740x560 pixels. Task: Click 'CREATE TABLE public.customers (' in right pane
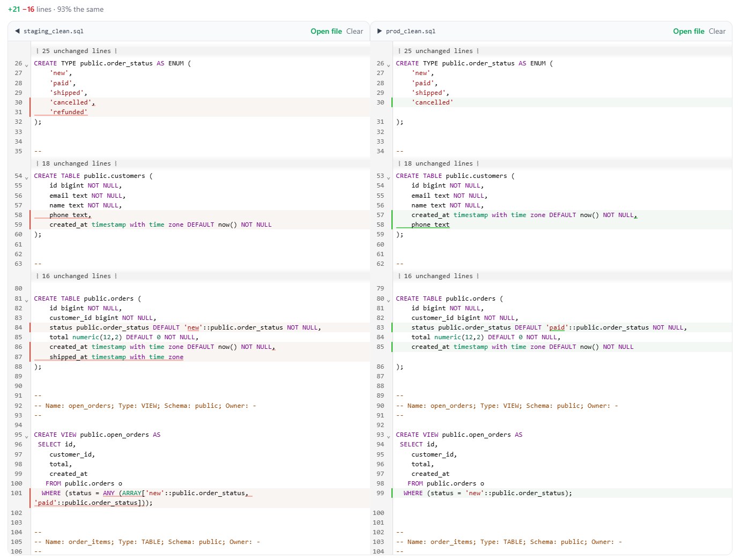coord(455,176)
